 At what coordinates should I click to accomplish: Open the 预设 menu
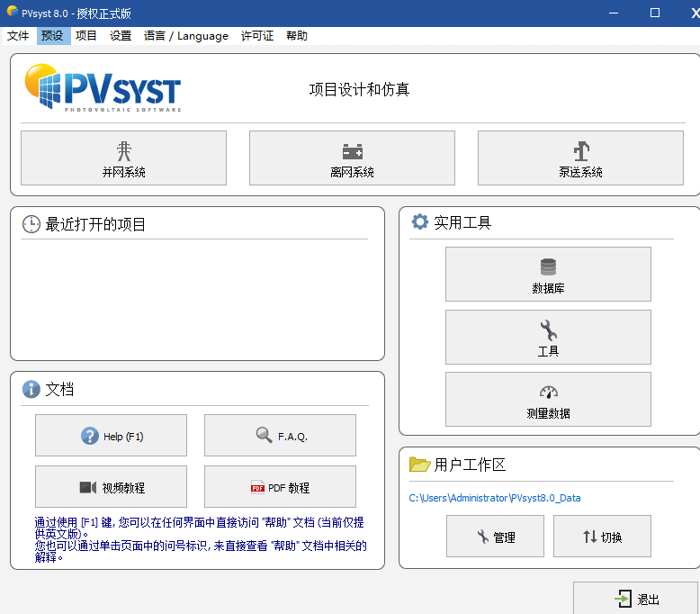[52, 36]
